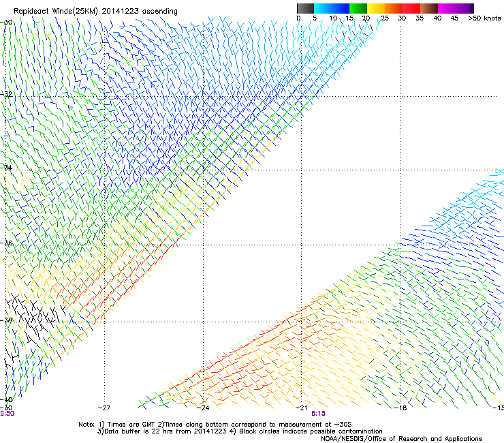
Task: Click the '-34' latitude axis label
Action: (6, 167)
